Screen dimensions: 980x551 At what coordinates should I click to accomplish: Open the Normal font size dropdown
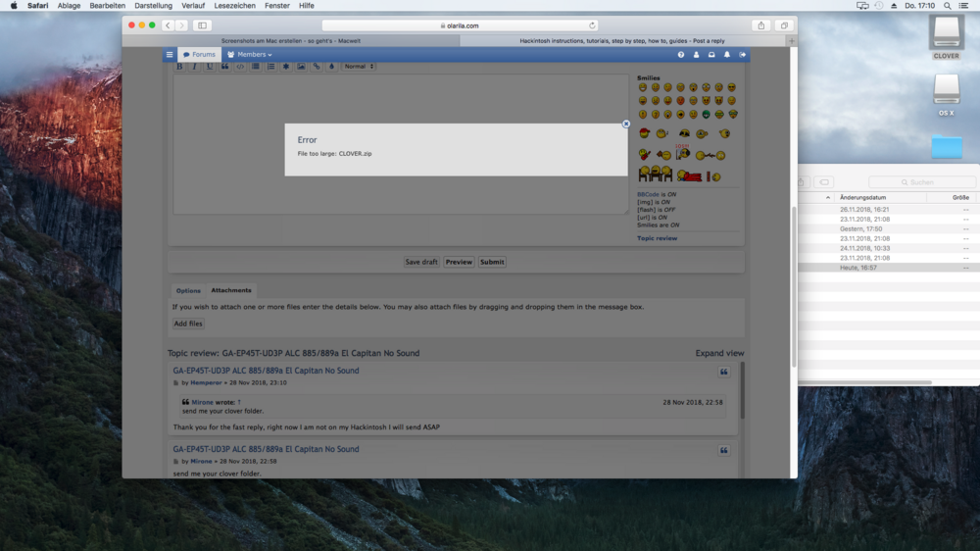pyautogui.click(x=358, y=67)
